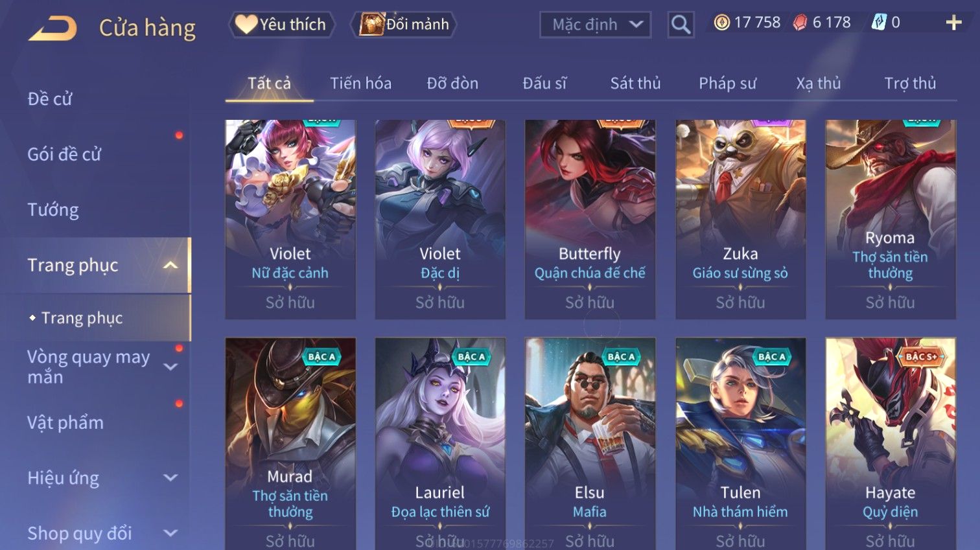Switch to the Sát thủ tab

click(635, 83)
